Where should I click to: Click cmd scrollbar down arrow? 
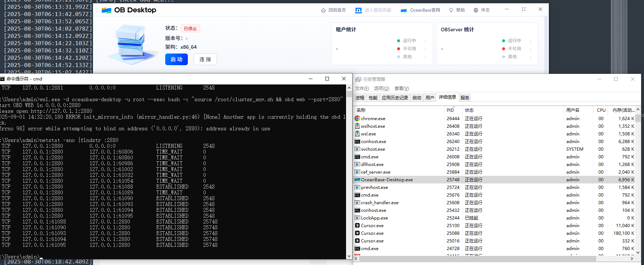click(349, 256)
